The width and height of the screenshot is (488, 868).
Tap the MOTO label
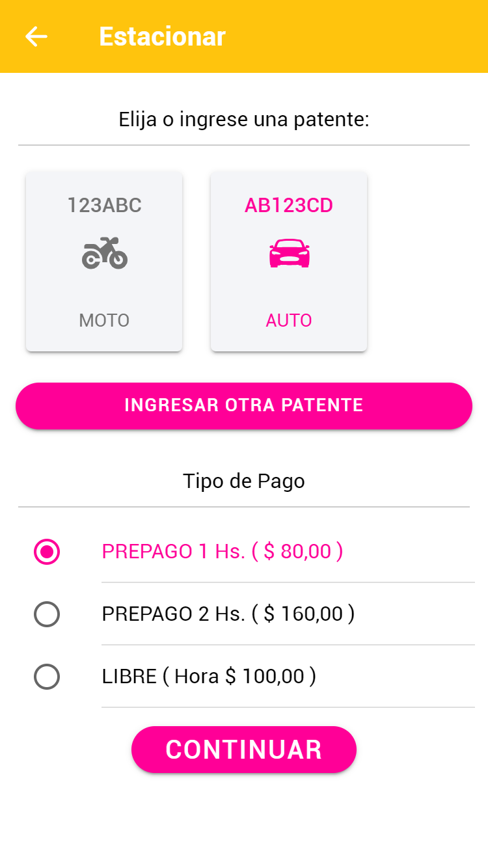pyautogui.click(x=104, y=320)
